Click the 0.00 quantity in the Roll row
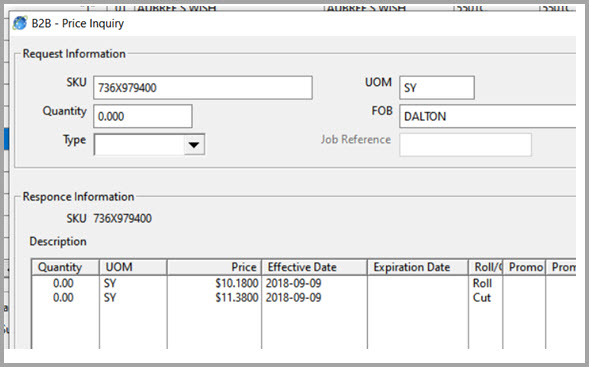The width and height of the screenshot is (589, 367). [63, 283]
